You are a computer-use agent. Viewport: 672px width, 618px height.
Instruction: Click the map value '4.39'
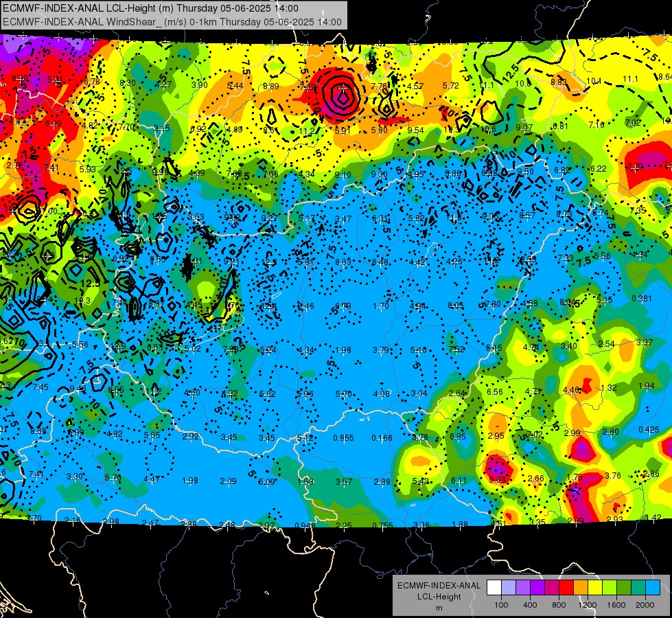[197, 173]
